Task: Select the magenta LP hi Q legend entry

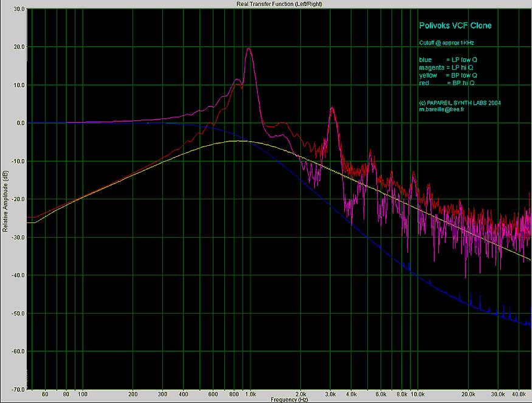Action: tap(446, 68)
